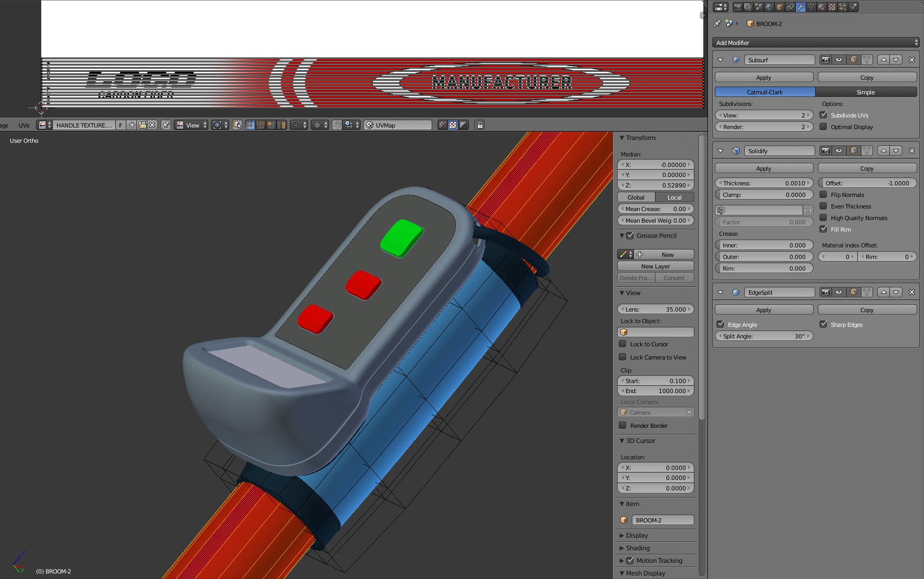The height and width of the screenshot is (579, 924).
Task: Pin the image in the UV editor header
Action: pyautogui.click(x=166, y=125)
